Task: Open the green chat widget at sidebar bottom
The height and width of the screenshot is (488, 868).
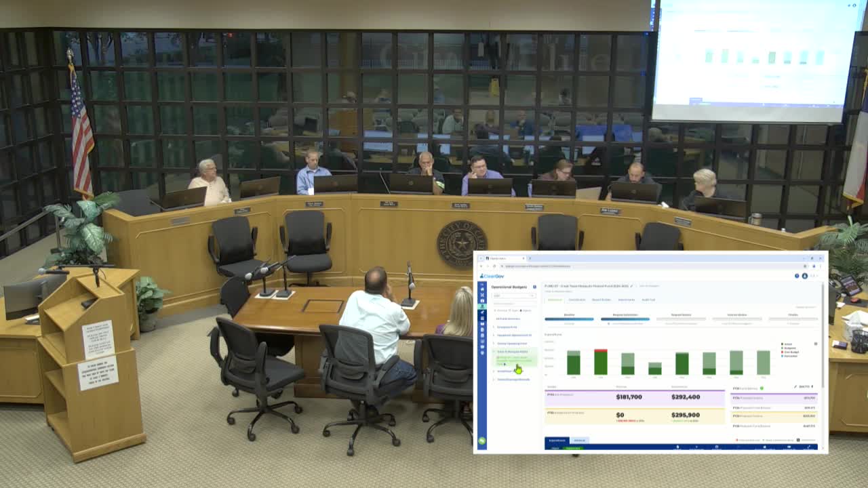Action: tap(482, 441)
